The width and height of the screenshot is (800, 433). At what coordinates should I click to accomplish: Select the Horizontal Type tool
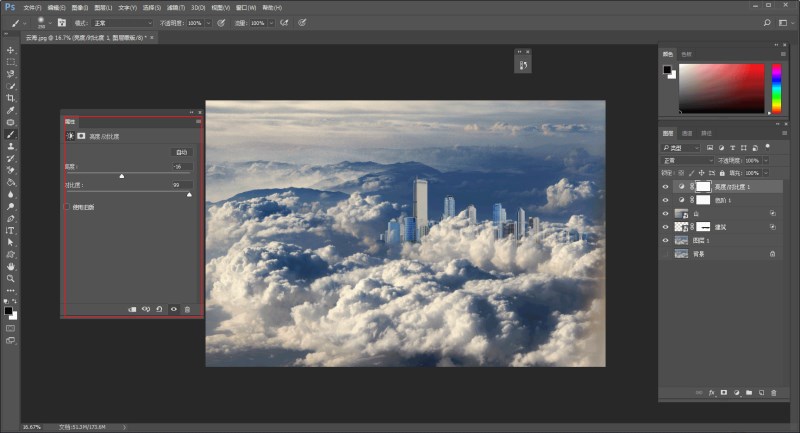tap(11, 230)
